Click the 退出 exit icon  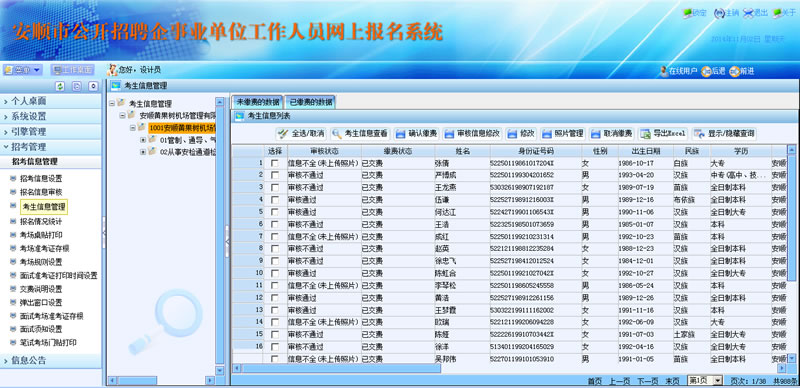(x=748, y=13)
